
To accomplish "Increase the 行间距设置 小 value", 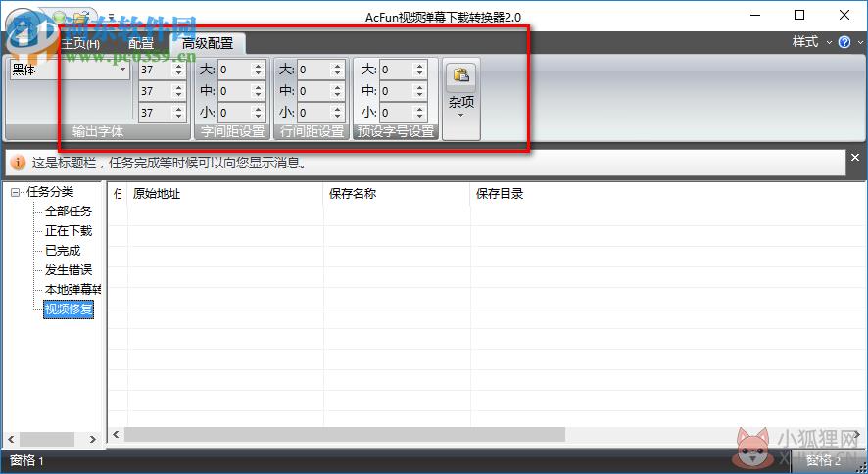I will click(x=338, y=110).
